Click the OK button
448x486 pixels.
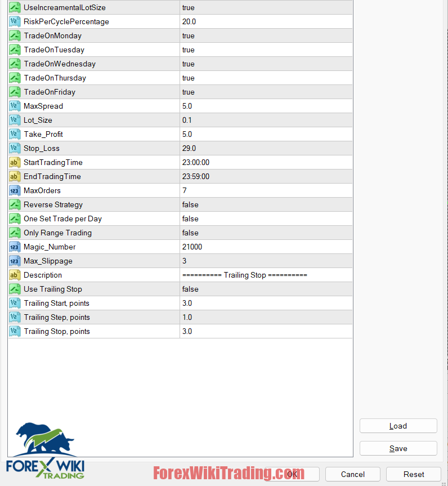292,474
